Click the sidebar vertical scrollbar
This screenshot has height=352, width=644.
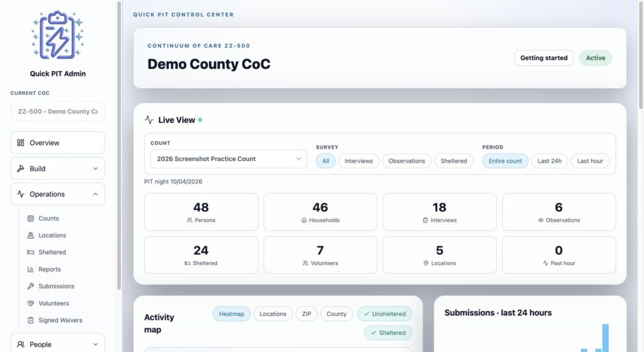tap(119, 145)
